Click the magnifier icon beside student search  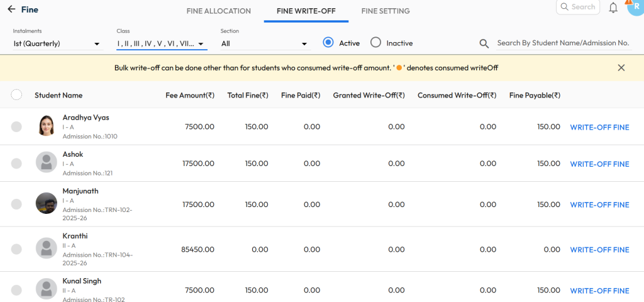(x=484, y=43)
